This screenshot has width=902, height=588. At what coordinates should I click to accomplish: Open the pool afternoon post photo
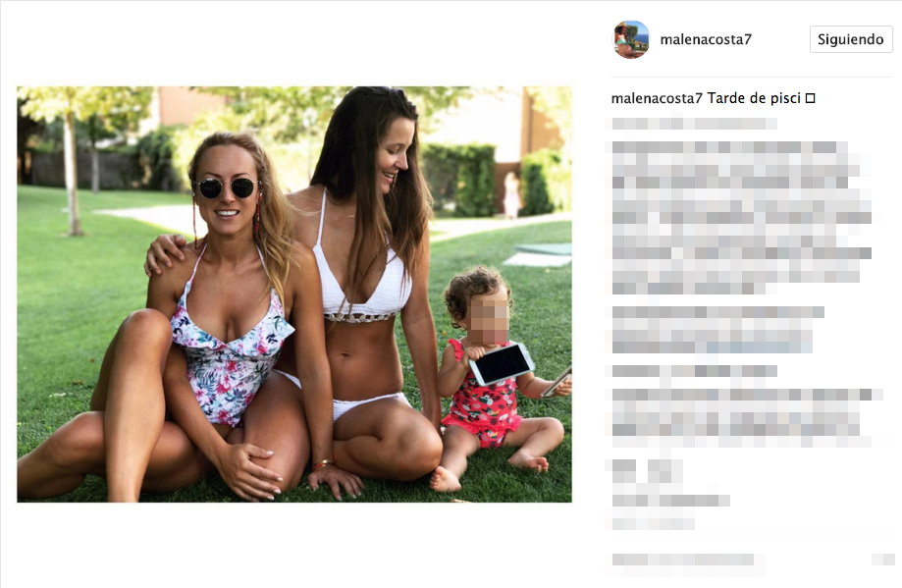(293, 294)
